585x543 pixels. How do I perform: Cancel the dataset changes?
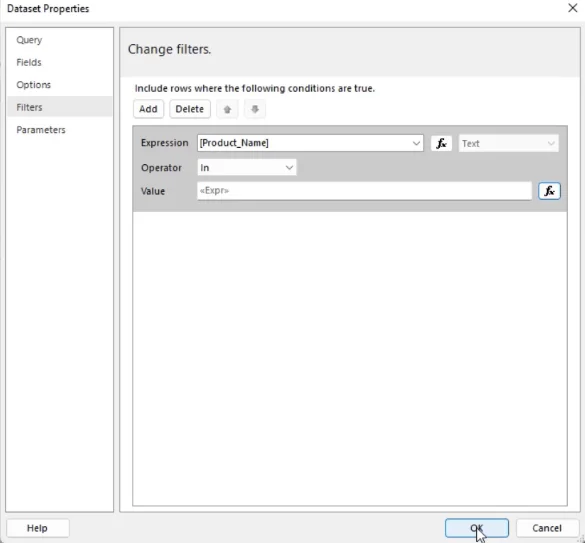[x=547, y=528]
